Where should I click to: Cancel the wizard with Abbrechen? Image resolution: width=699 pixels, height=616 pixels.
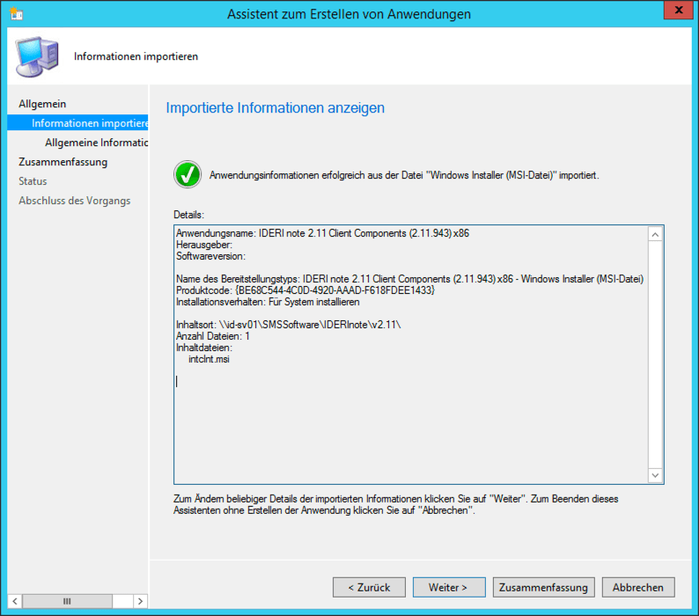[638, 588]
